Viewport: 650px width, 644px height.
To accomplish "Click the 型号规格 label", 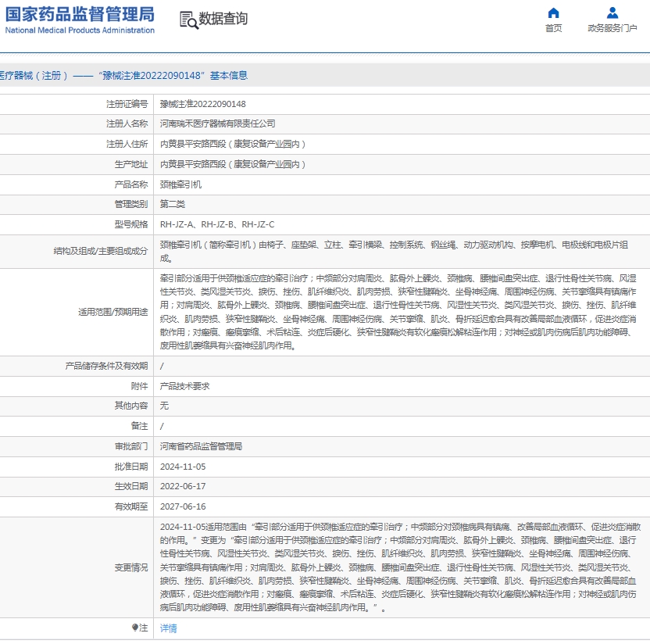I will (x=131, y=224).
